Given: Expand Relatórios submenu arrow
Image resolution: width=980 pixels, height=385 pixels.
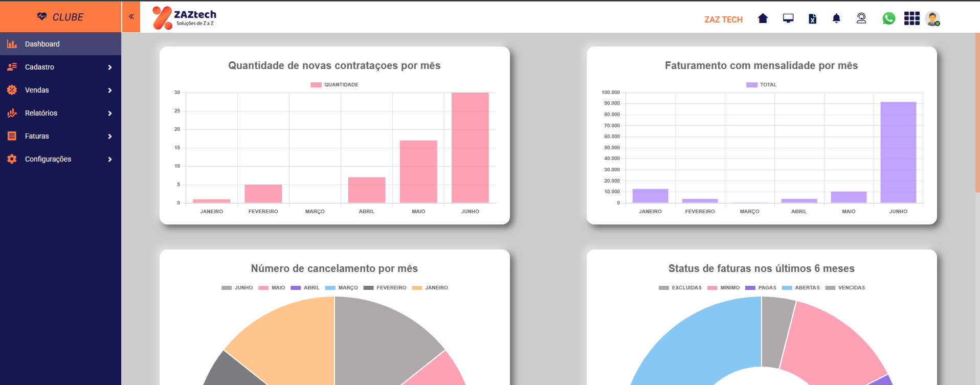Looking at the screenshot, I should point(109,114).
